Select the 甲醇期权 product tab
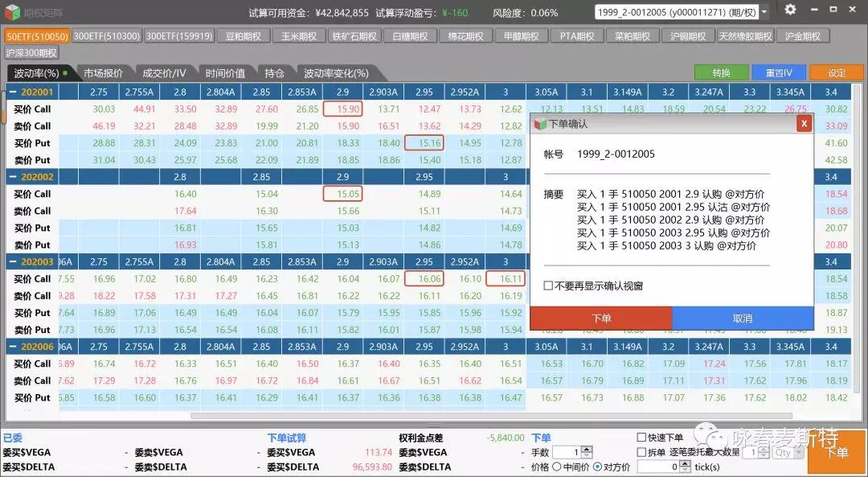The width and height of the screenshot is (868, 477). point(522,36)
